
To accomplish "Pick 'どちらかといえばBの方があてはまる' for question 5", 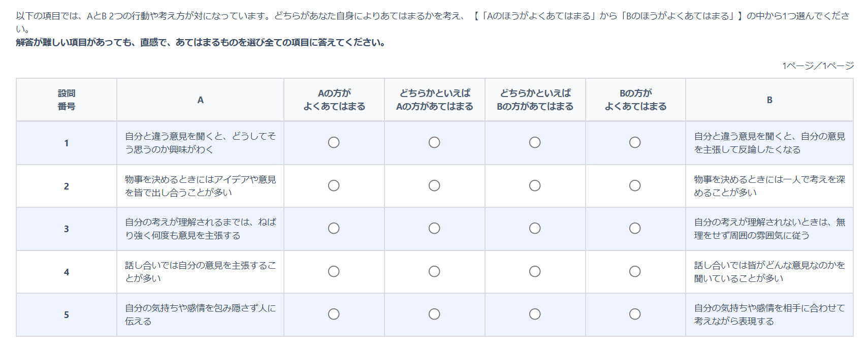I will click(x=535, y=314).
